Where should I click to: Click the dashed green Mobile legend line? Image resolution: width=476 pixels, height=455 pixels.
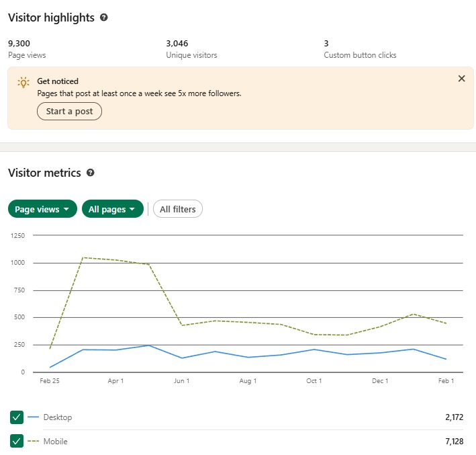click(x=34, y=442)
